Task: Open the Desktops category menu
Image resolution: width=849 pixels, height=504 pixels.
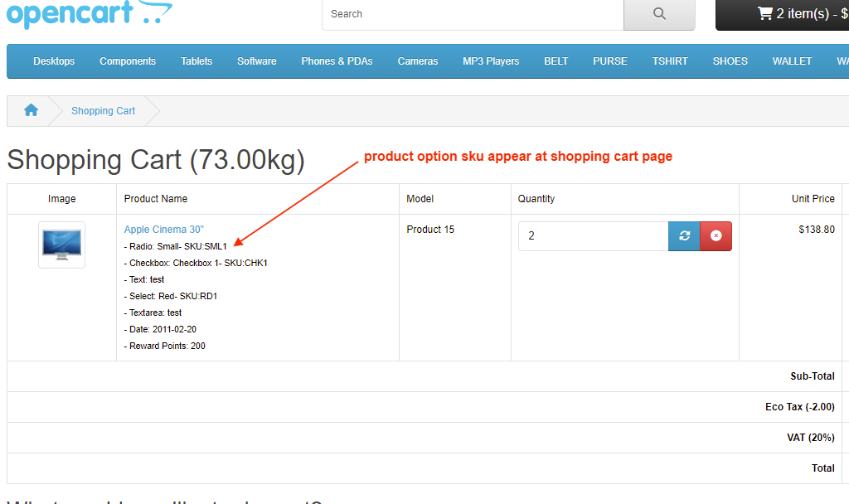Action: pos(54,61)
